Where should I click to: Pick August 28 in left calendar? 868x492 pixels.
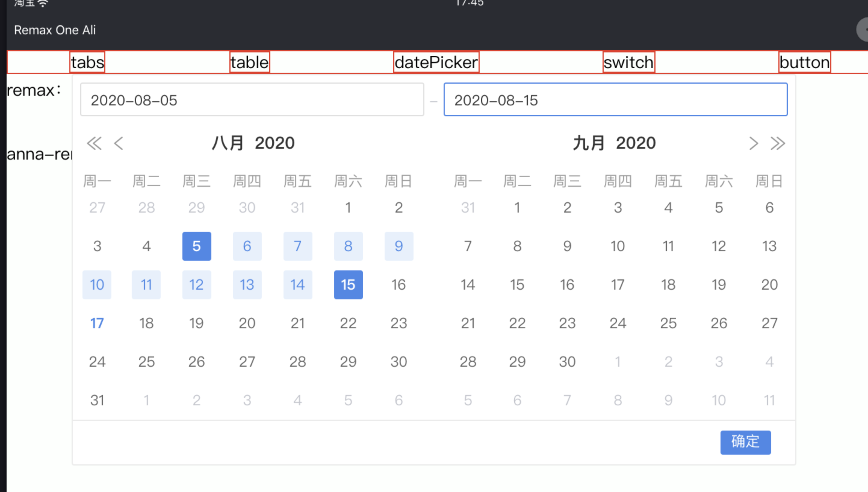point(298,362)
